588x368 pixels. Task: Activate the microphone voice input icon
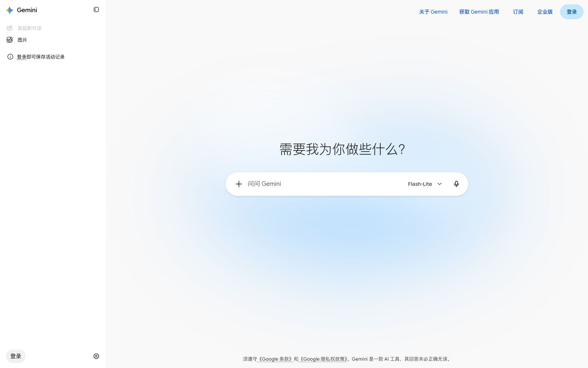pos(456,184)
